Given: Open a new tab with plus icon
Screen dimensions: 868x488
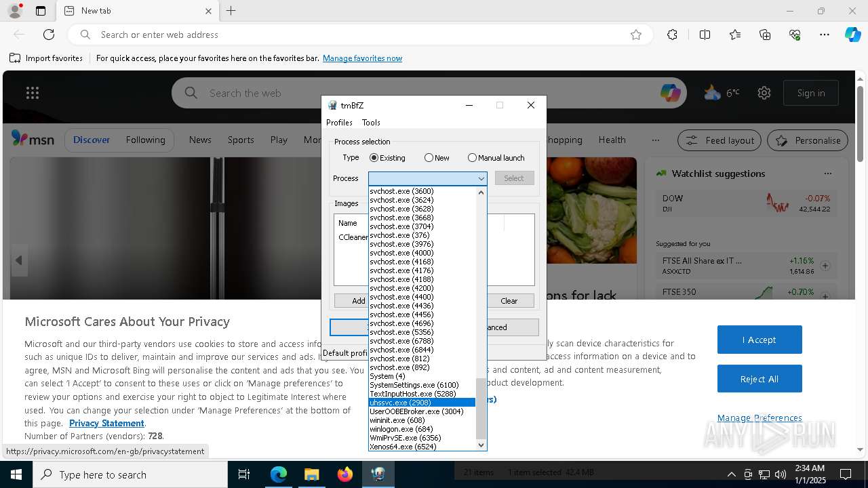Looking at the screenshot, I should (231, 11).
